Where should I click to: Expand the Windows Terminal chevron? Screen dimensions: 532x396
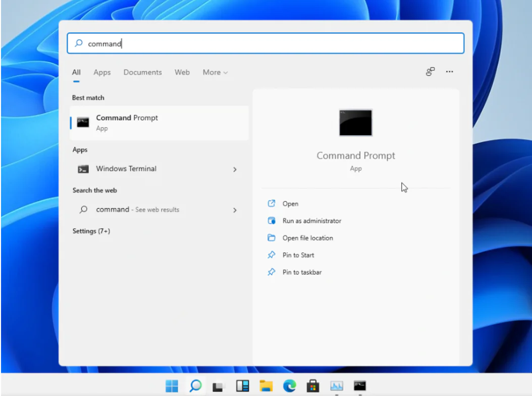tap(234, 169)
